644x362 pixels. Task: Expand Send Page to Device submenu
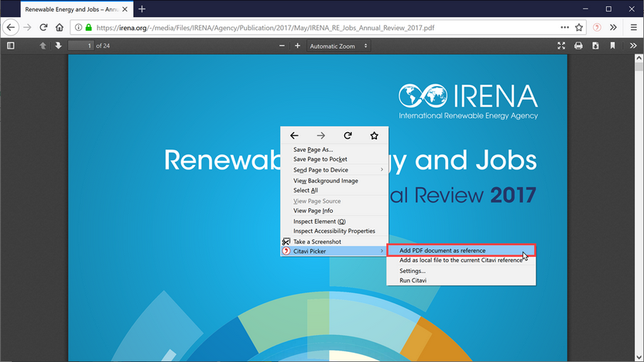[x=334, y=170]
